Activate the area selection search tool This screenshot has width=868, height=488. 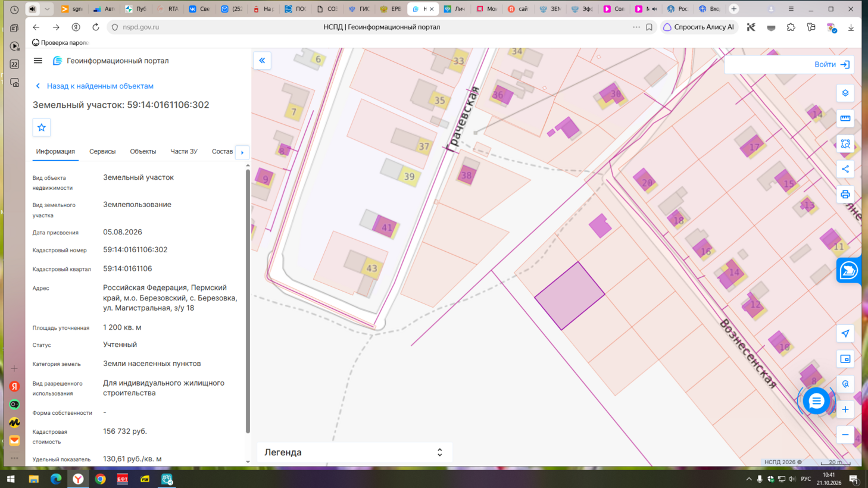845,144
